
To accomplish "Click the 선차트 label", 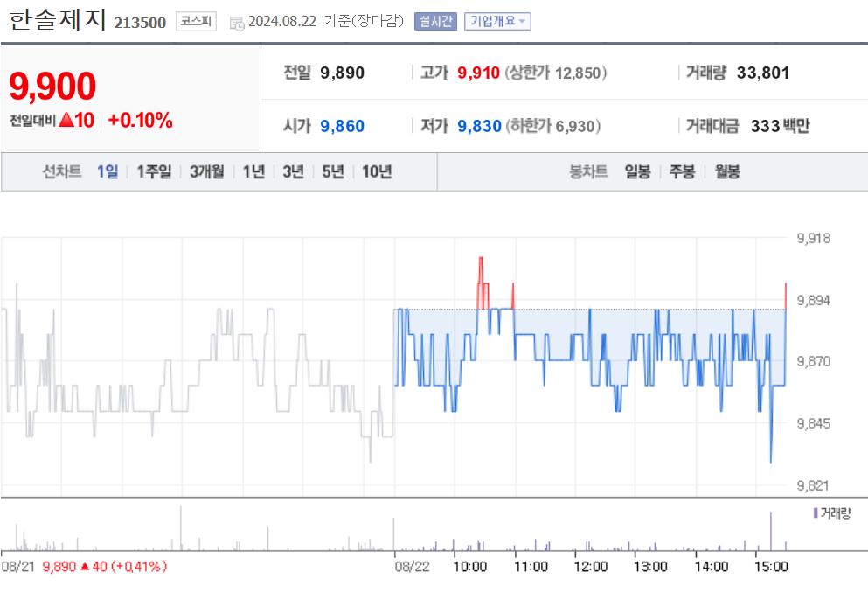I will 62,171.
